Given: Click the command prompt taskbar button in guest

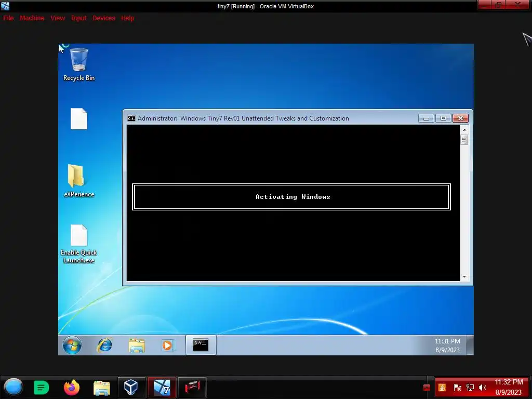Looking at the screenshot, I should click(x=201, y=345).
